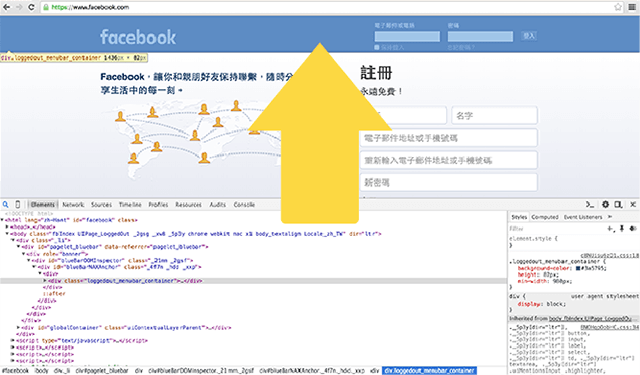Click the blue login button in header
Image resolution: width=640 pixels, height=375 pixels.
[x=529, y=36]
